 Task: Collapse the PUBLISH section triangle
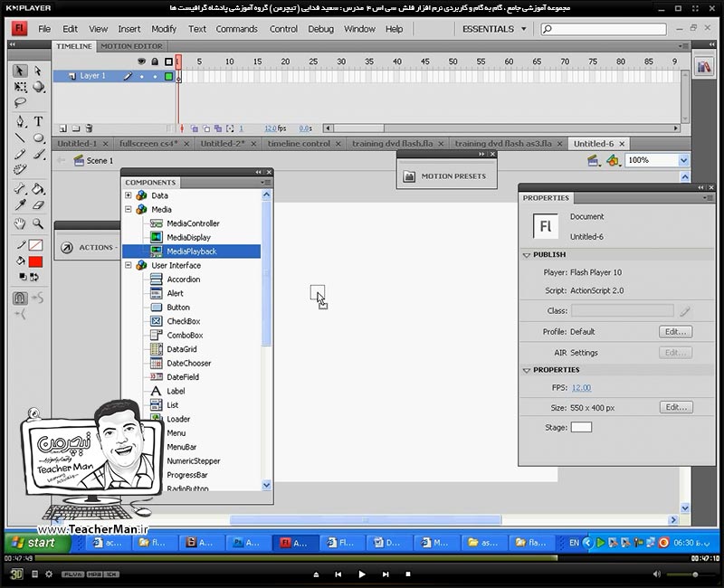[x=527, y=255]
